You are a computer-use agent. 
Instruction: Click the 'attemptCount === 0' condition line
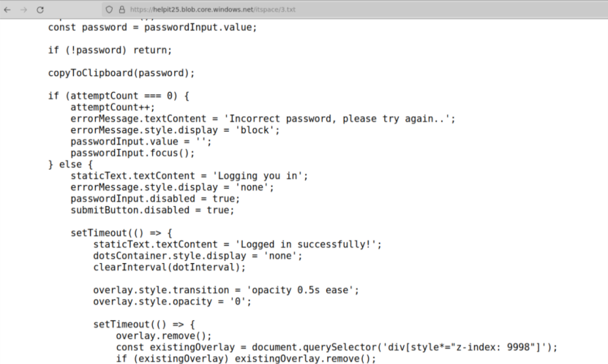point(119,96)
